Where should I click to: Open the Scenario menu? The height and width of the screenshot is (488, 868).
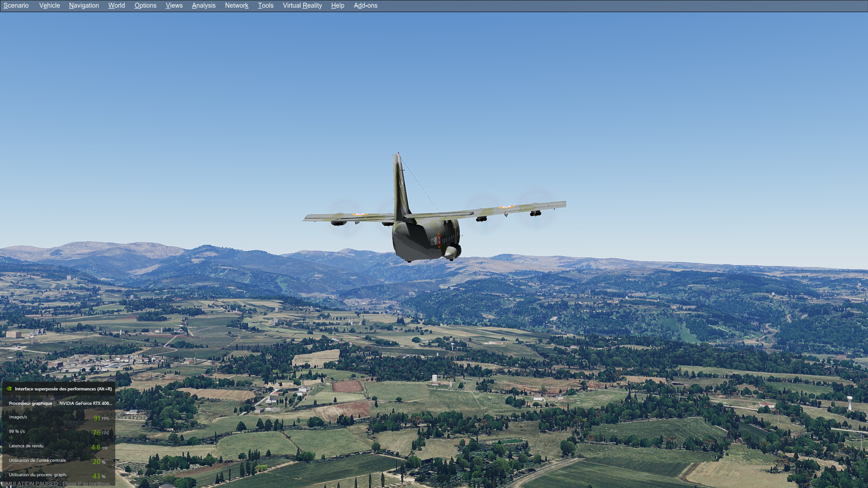(x=16, y=5)
